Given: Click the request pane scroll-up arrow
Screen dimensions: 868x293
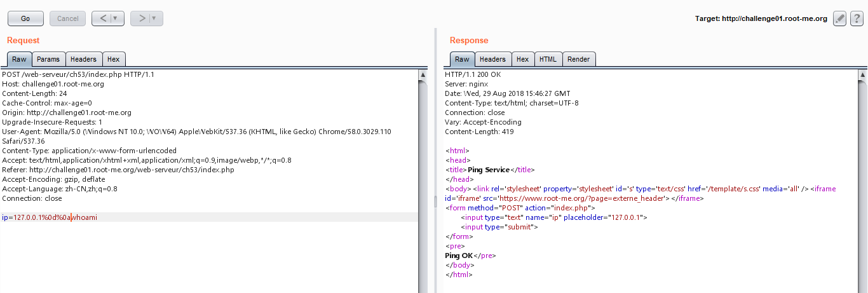Looking at the screenshot, I should pyautogui.click(x=423, y=75).
